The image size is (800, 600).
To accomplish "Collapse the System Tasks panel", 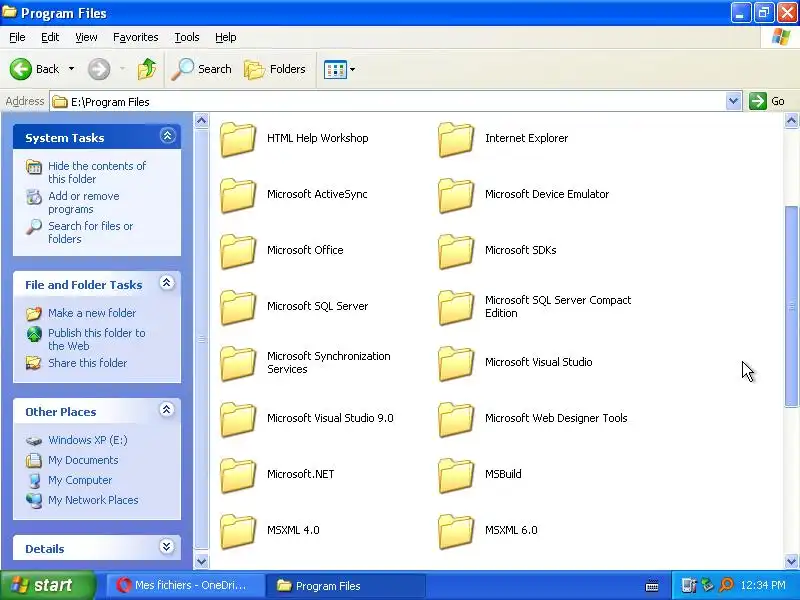I will (x=167, y=136).
